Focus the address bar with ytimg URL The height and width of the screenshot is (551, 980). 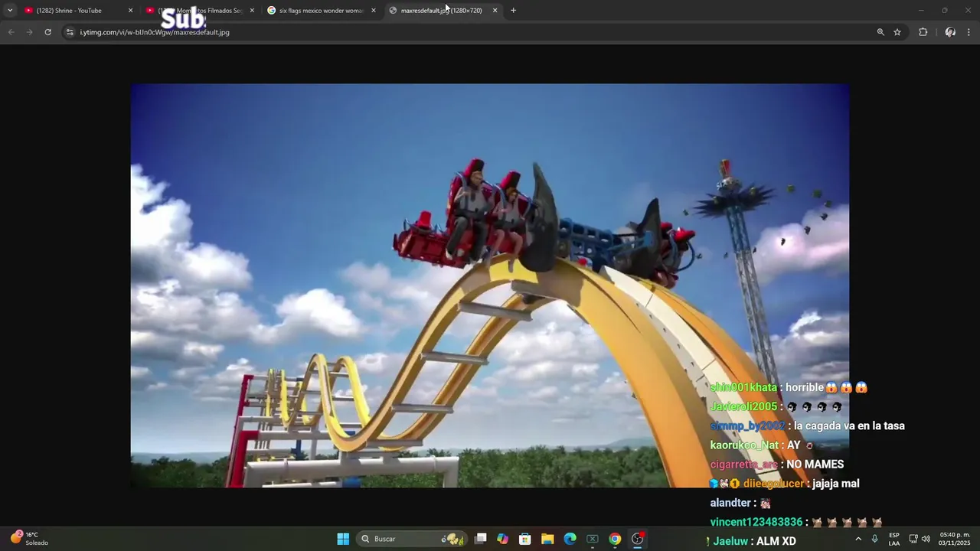(475, 32)
